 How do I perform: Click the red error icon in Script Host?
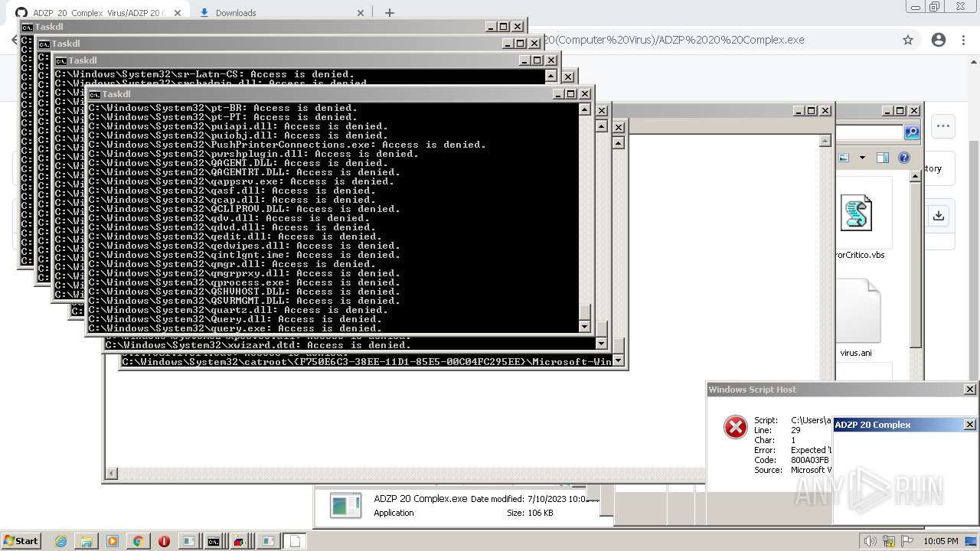click(736, 427)
